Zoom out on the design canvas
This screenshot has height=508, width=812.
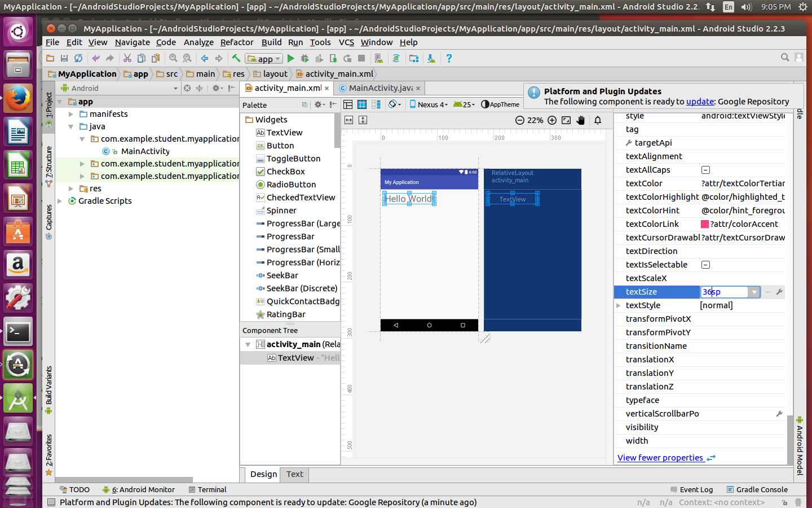[x=519, y=120]
